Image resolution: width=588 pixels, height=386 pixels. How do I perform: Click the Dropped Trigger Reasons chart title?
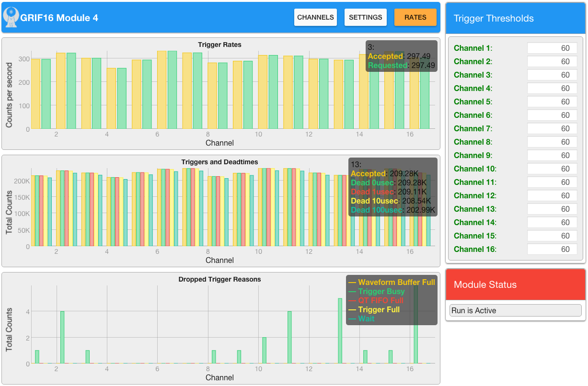[x=219, y=279]
